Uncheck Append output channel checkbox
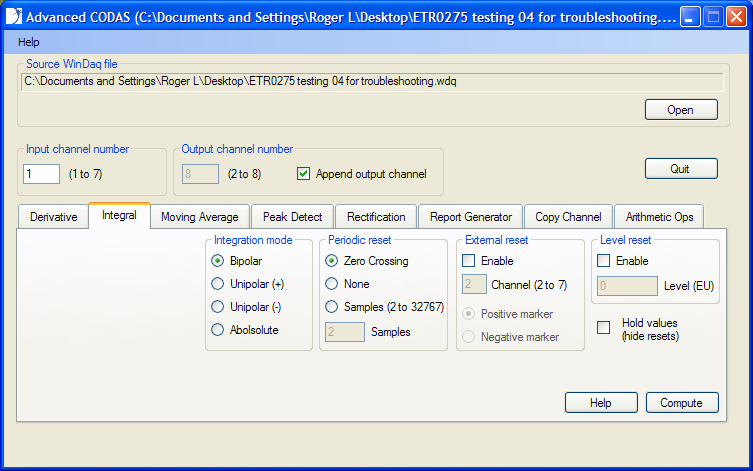This screenshot has width=753, height=471. [x=303, y=174]
